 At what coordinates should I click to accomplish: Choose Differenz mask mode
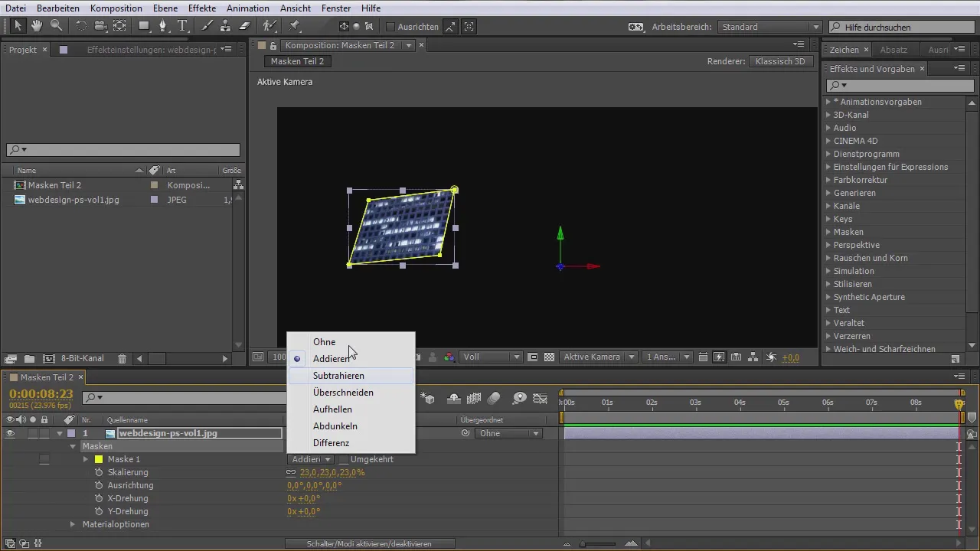click(351, 443)
